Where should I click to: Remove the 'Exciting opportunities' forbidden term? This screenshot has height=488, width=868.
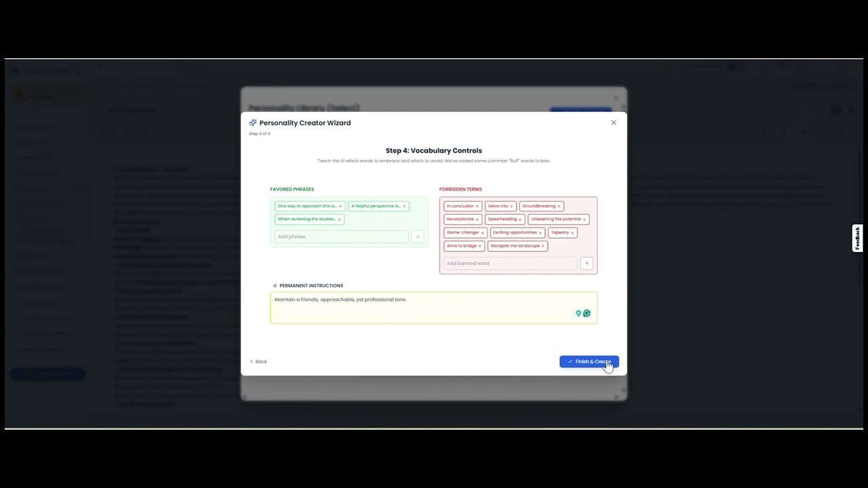click(540, 232)
